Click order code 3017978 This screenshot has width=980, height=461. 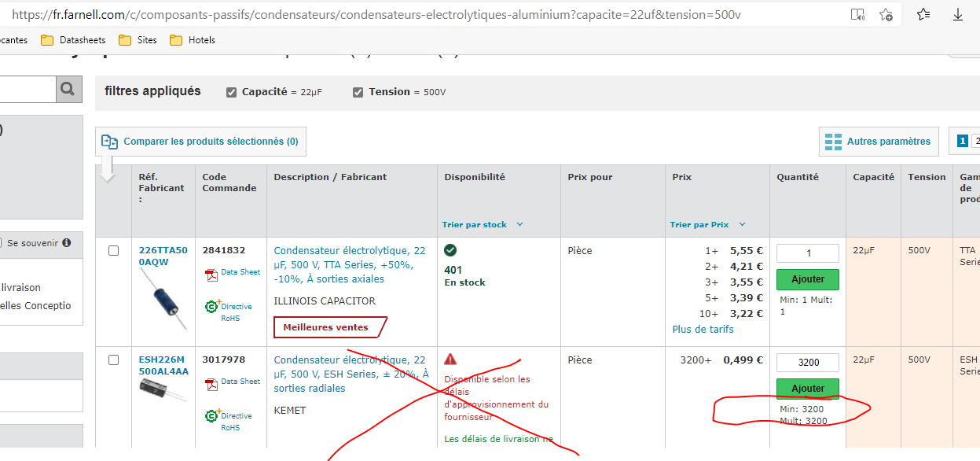click(224, 360)
